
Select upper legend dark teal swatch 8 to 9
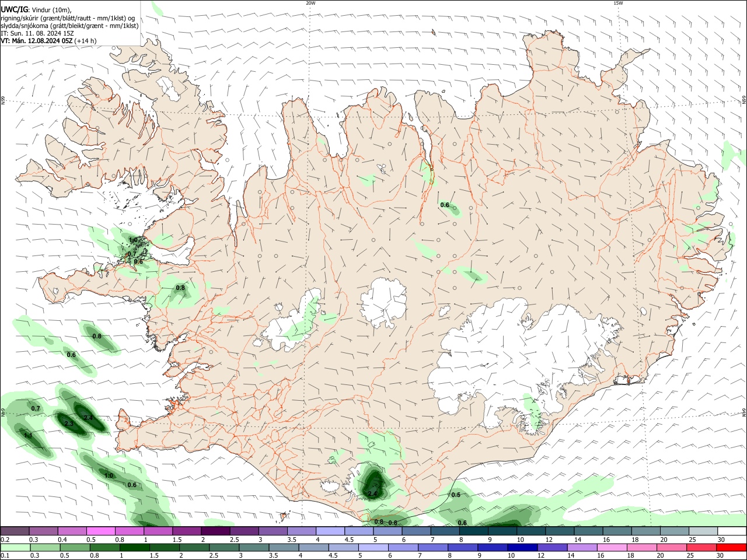point(473,531)
